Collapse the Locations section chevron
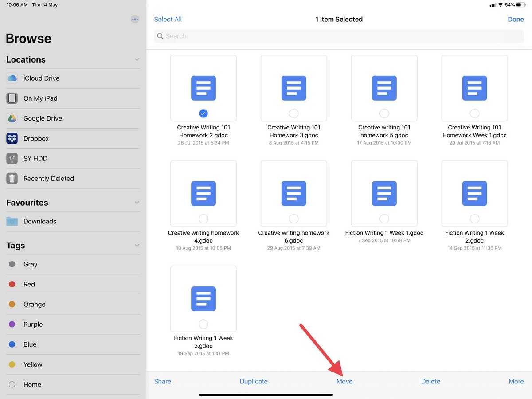Viewport: 532px width, 399px height. (137, 59)
